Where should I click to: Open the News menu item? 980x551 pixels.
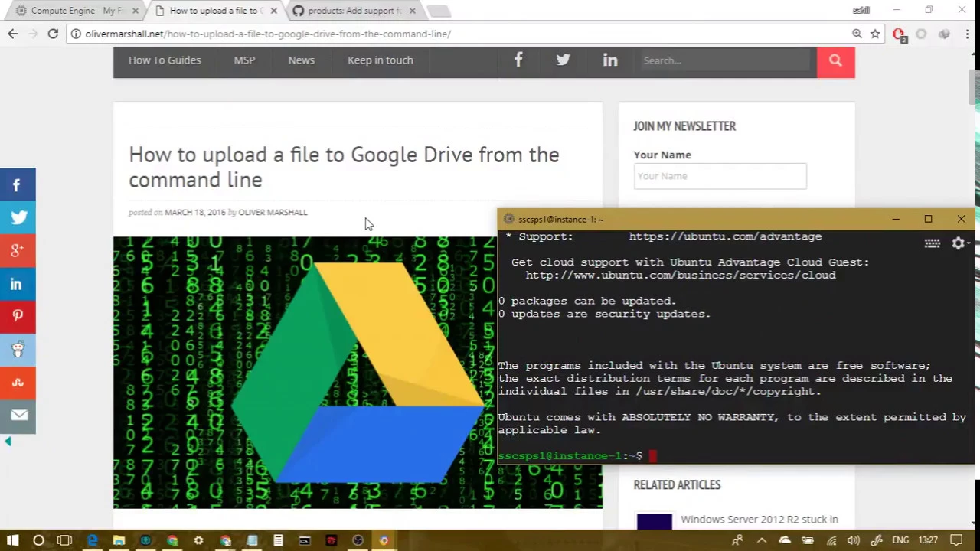[301, 60]
